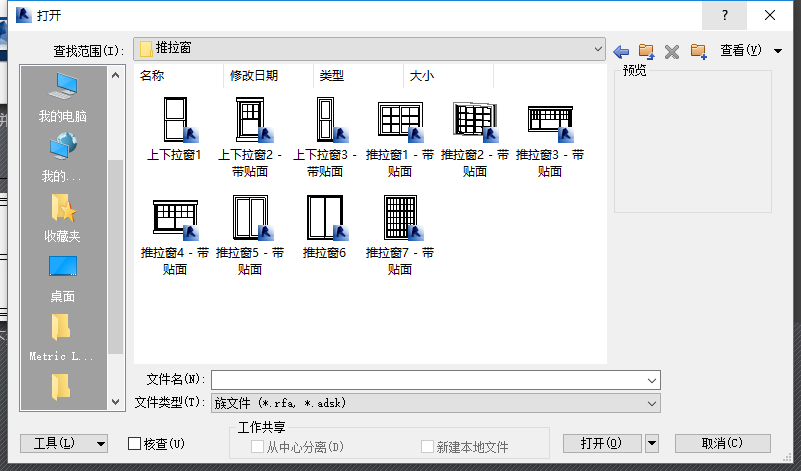The width and height of the screenshot is (801, 471).
Task: Enable the 核查 audit checkbox
Action: pyautogui.click(x=134, y=443)
